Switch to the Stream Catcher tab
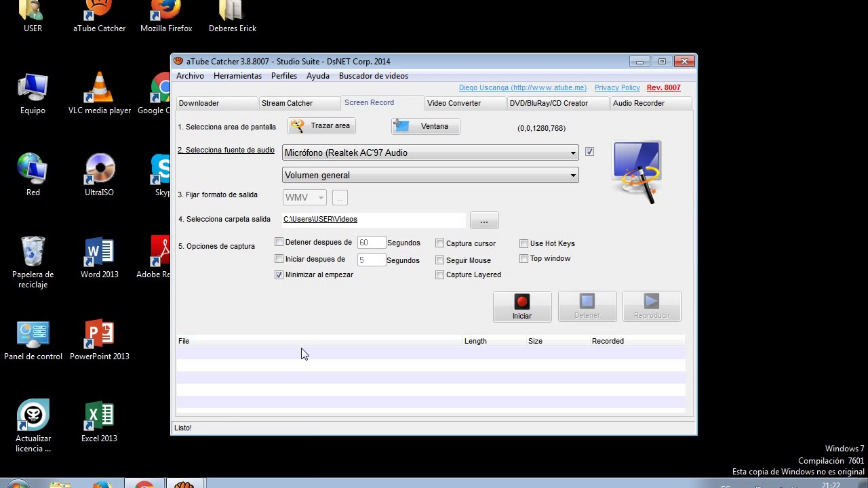This screenshot has height=488, width=868. coord(299,103)
